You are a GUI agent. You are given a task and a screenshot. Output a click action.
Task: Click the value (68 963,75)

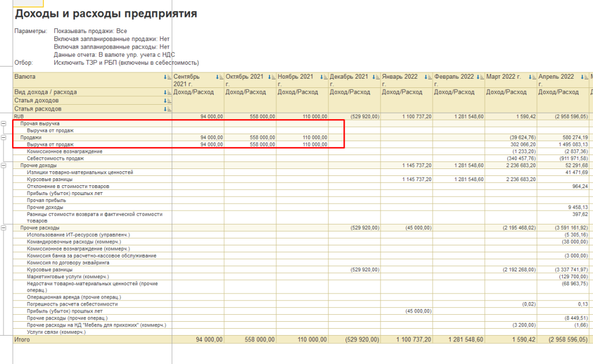pyautogui.click(x=575, y=284)
